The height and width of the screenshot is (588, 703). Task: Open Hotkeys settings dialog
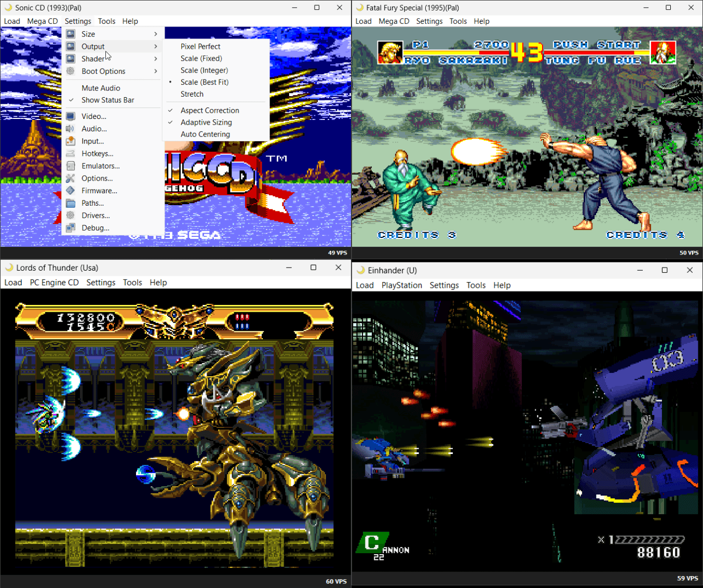pyautogui.click(x=112, y=154)
